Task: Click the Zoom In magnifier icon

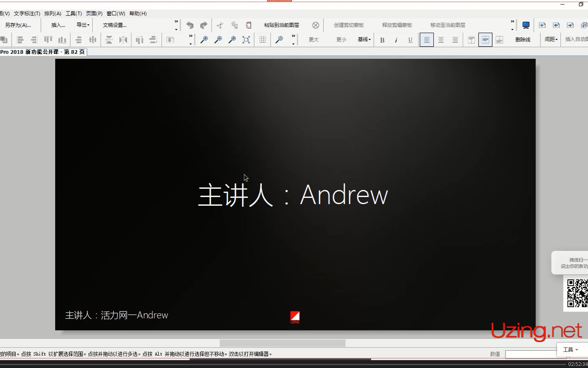Action: [205, 40]
